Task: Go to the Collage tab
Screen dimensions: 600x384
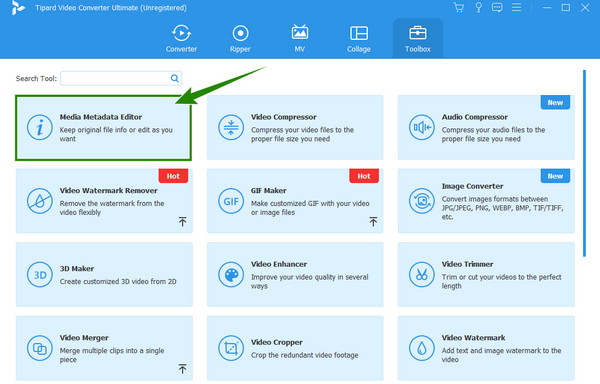Action: pyautogui.click(x=359, y=39)
